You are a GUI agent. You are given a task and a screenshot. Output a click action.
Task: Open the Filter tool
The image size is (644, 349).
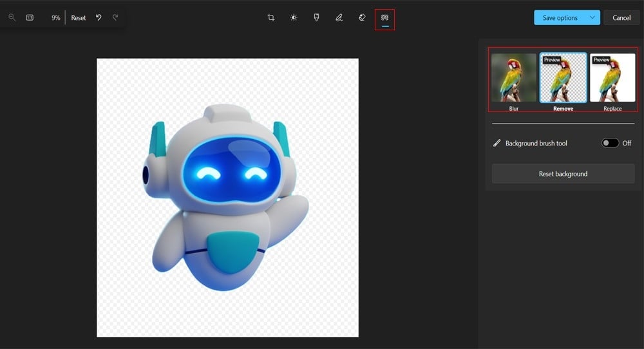(316, 18)
